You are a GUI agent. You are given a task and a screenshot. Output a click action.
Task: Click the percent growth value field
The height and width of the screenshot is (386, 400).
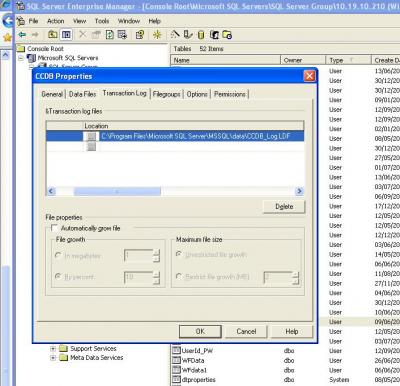[x=138, y=277]
